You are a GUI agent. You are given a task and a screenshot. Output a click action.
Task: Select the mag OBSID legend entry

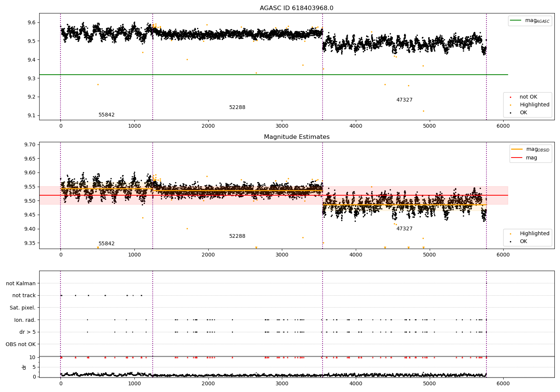tap(530, 149)
